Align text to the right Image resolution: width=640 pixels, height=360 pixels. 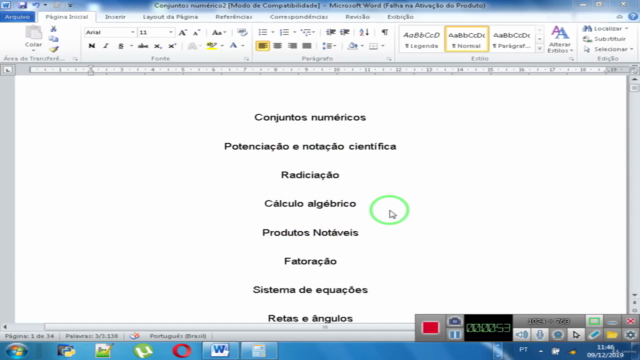tap(292, 46)
